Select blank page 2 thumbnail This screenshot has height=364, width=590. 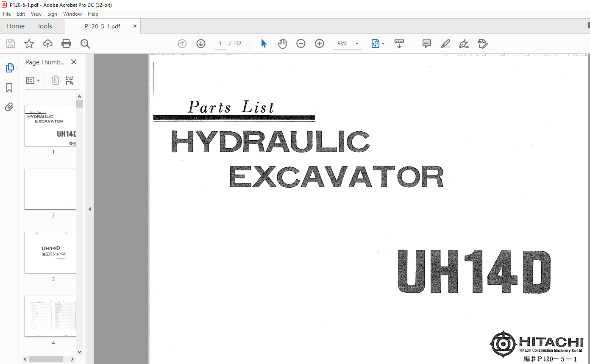[50, 189]
